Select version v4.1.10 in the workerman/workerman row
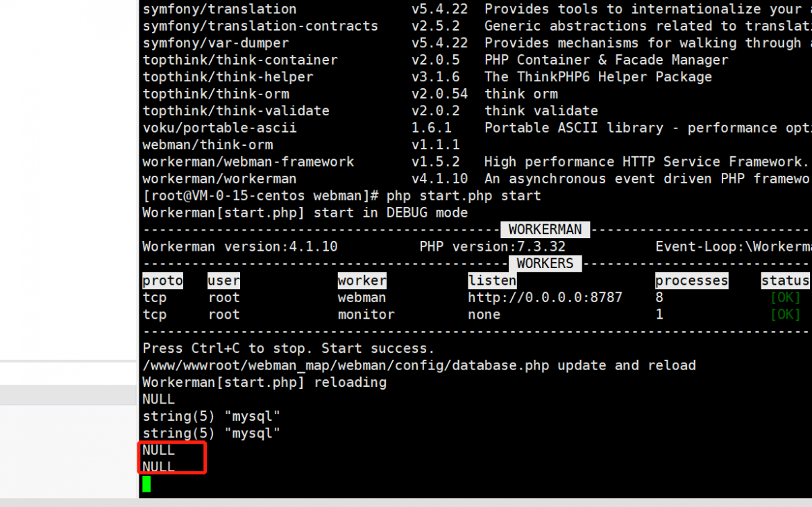 pyautogui.click(x=440, y=179)
